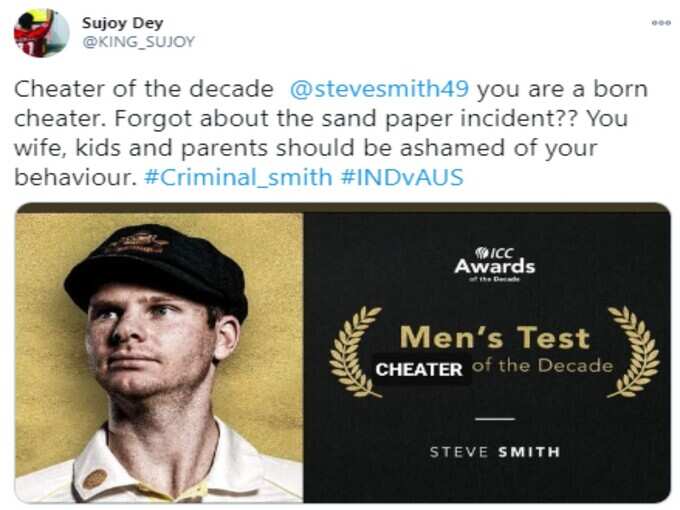The image size is (680, 510).
Task: Open the @stevesmith49 mention
Action: (379, 89)
